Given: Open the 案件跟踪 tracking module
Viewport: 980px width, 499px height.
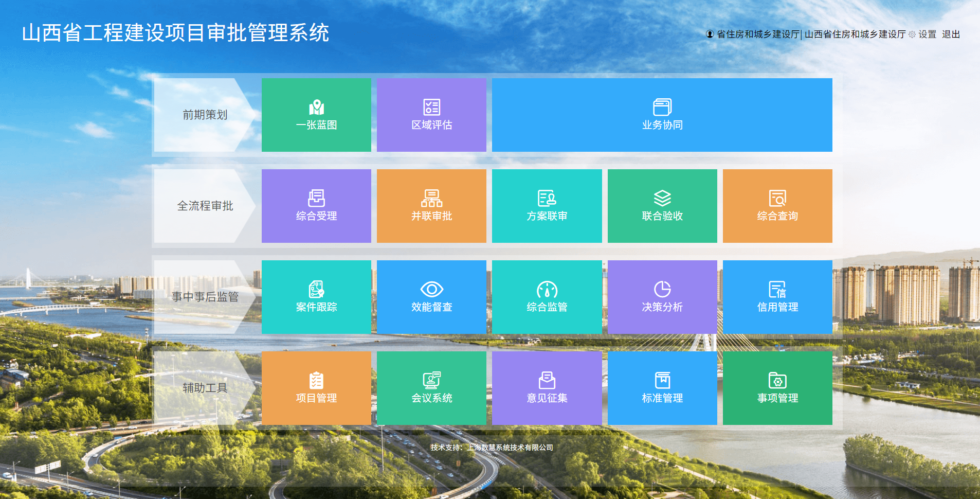Looking at the screenshot, I should [x=316, y=297].
